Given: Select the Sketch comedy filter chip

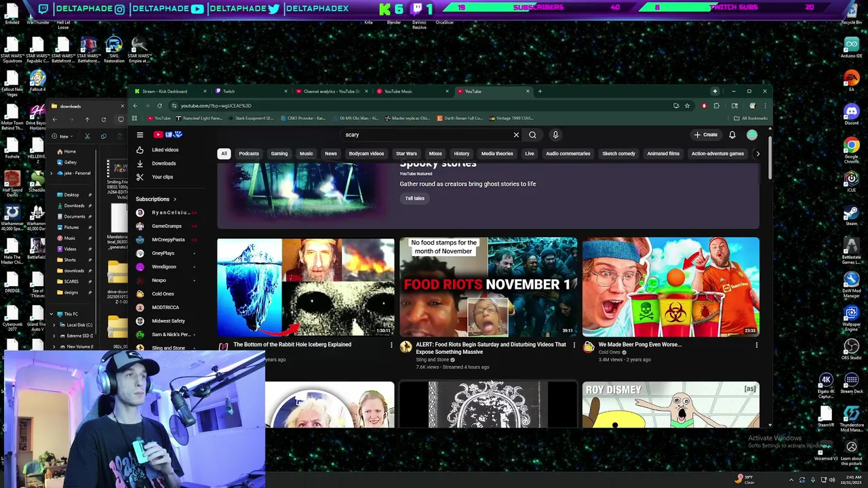Looking at the screenshot, I should (x=618, y=154).
